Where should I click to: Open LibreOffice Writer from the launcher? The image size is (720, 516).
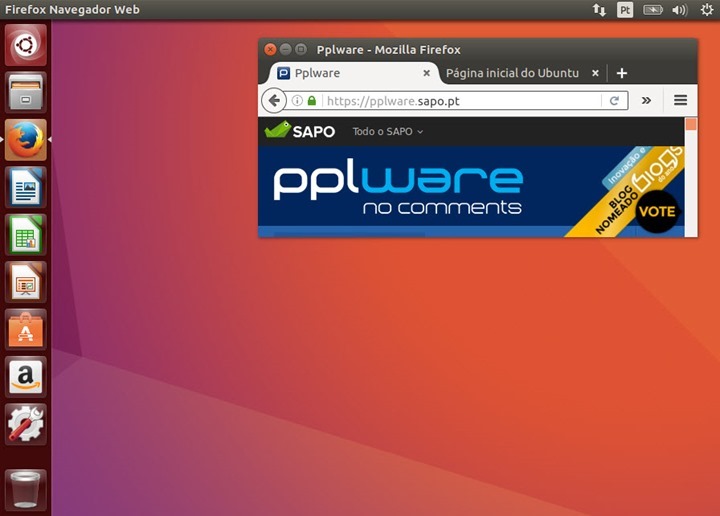point(26,187)
